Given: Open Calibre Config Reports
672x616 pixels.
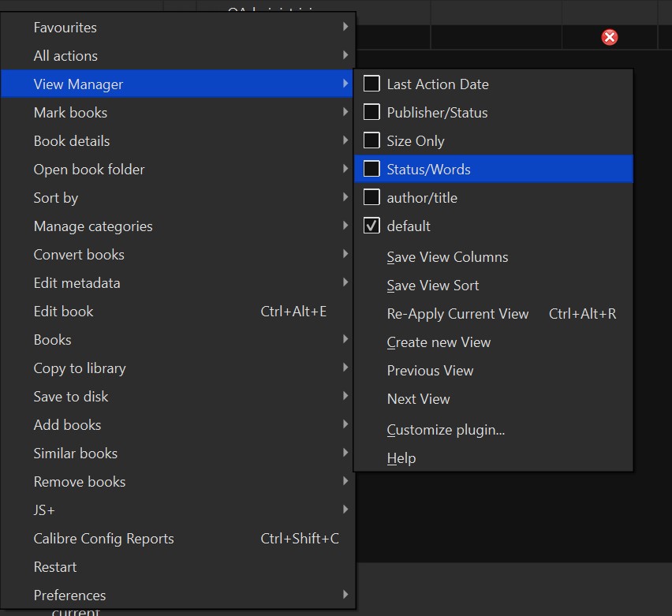Looking at the screenshot, I should [x=103, y=538].
